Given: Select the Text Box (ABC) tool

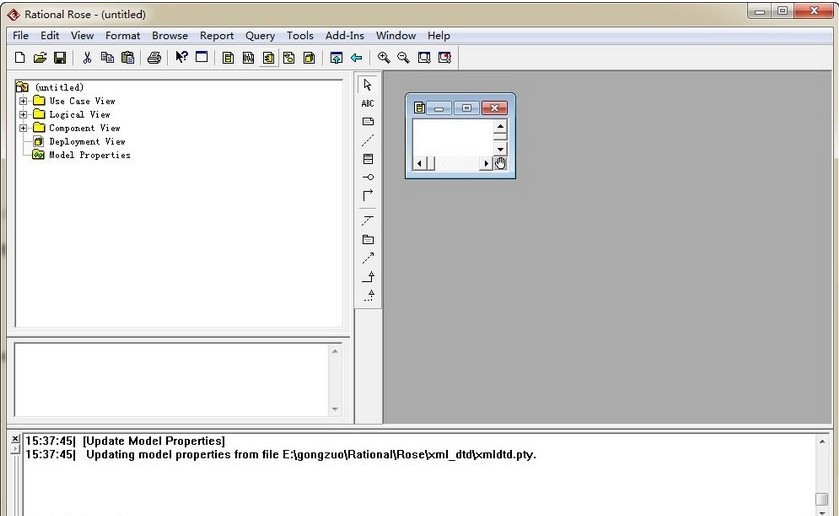Looking at the screenshot, I should coord(368,103).
